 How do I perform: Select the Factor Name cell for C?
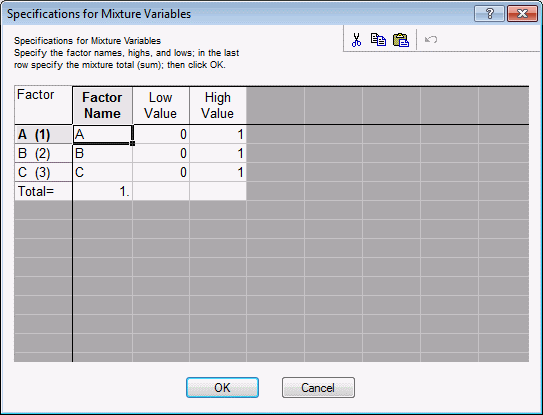tap(103, 172)
